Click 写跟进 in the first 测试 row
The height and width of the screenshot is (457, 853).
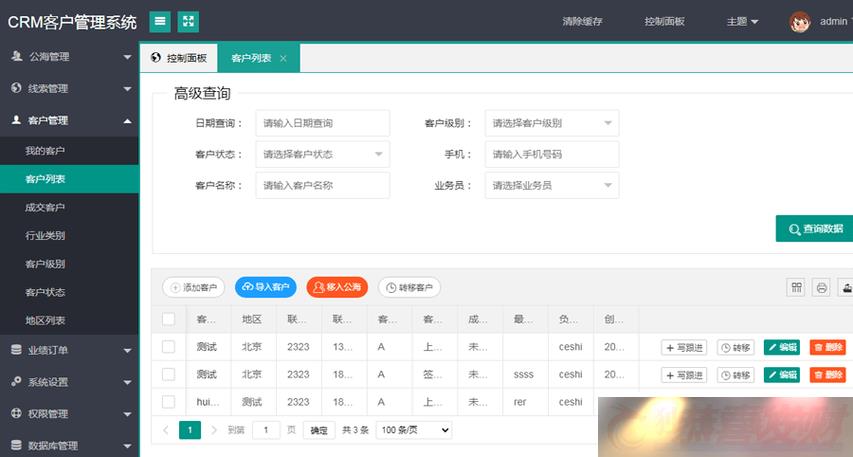[x=684, y=347]
